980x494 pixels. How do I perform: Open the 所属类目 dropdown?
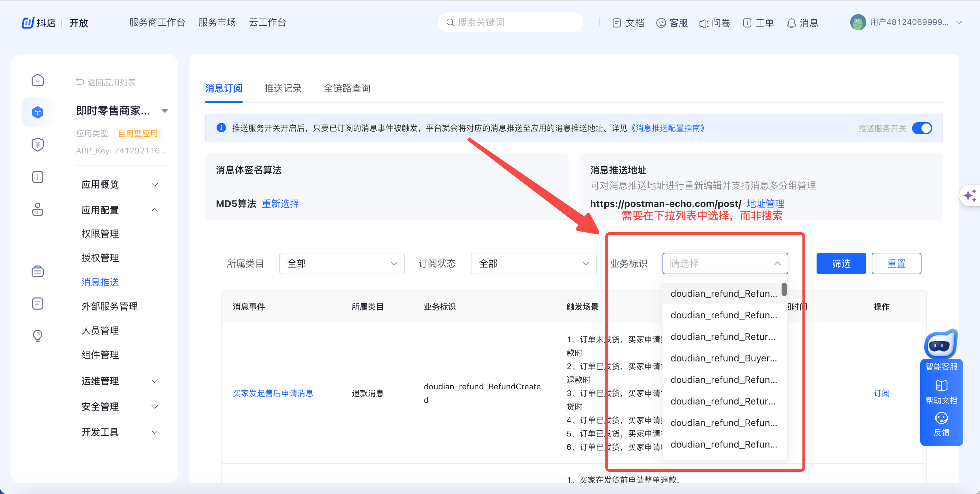[x=341, y=263]
